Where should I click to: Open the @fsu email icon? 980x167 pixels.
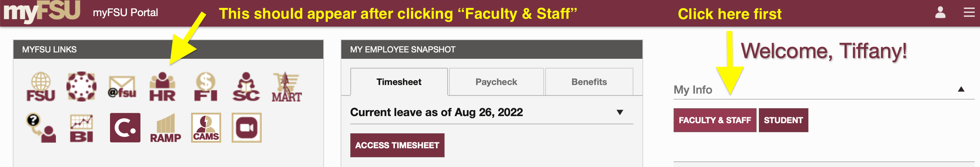tap(122, 87)
